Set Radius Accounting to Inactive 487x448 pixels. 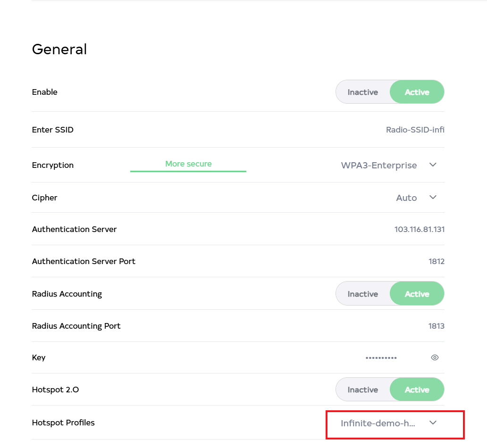pyautogui.click(x=362, y=294)
